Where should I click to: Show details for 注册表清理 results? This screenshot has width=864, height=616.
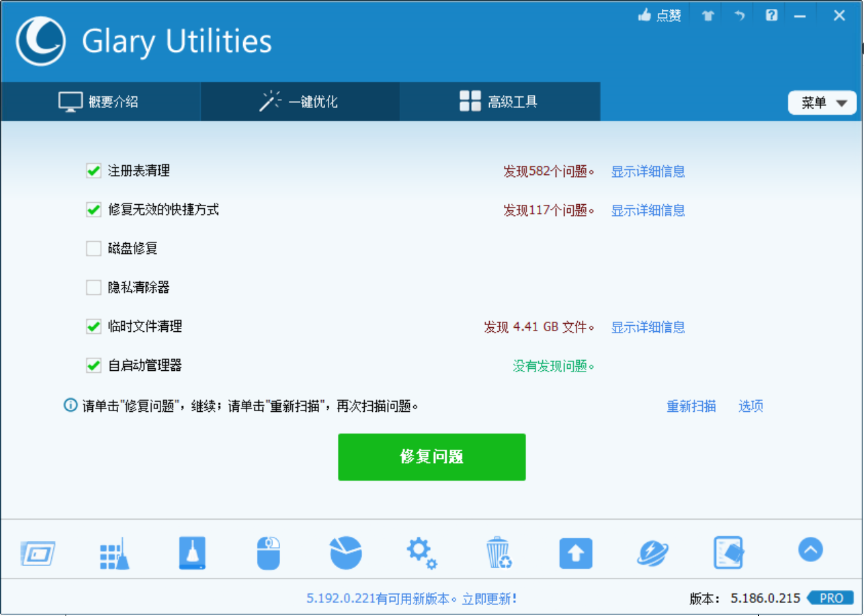[x=648, y=171]
